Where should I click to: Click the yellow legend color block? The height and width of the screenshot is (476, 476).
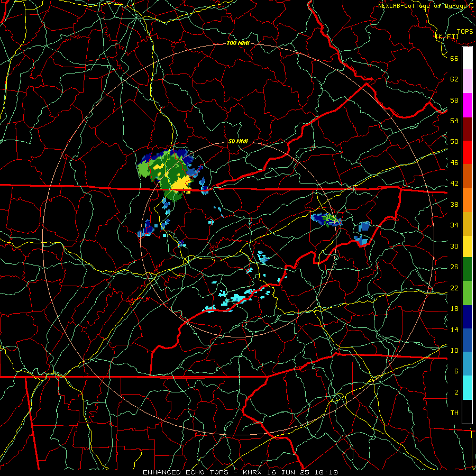tap(467, 246)
